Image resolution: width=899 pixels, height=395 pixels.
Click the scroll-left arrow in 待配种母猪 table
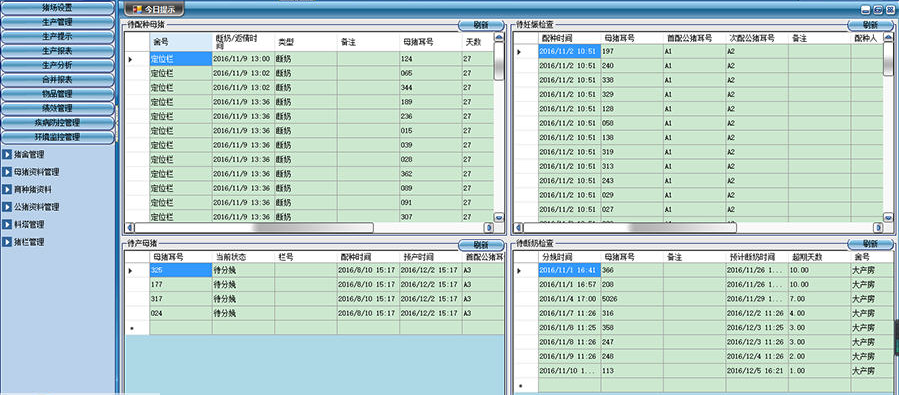[130, 228]
